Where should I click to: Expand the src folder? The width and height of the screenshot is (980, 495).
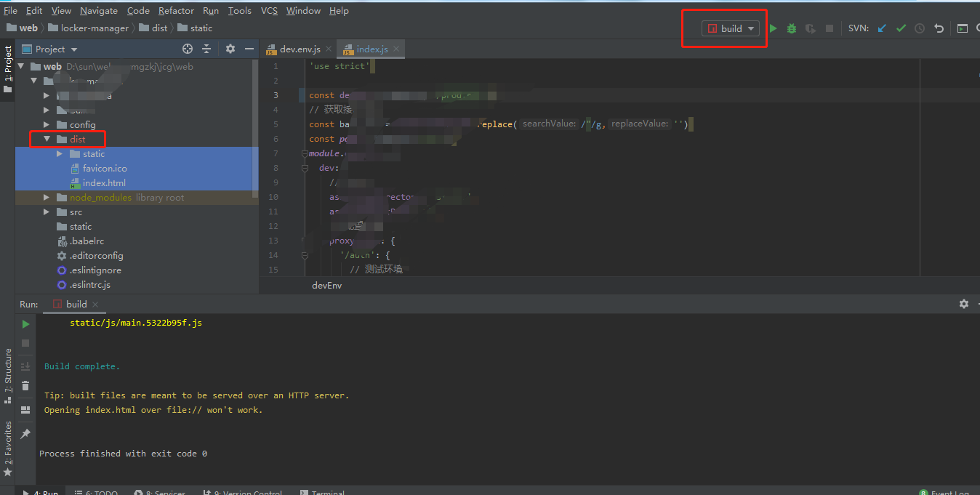pyautogui.click(x=46, y=212)
